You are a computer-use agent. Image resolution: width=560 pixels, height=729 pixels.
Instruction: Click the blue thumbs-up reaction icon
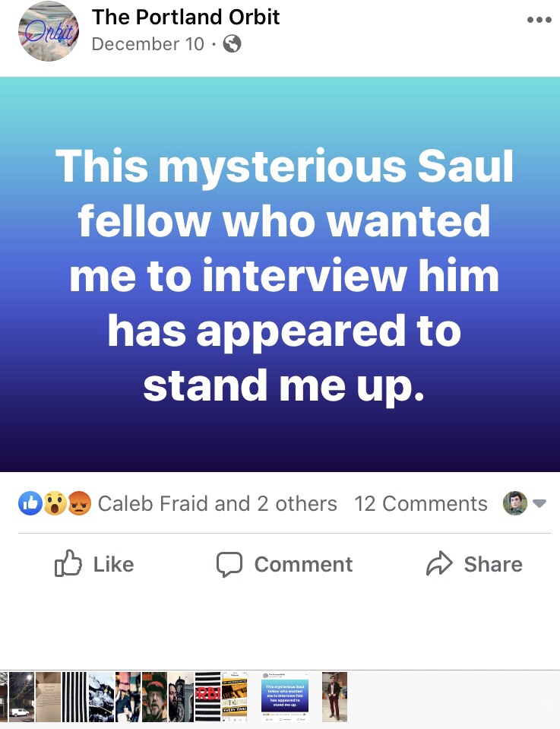click(x=30, y=503)
